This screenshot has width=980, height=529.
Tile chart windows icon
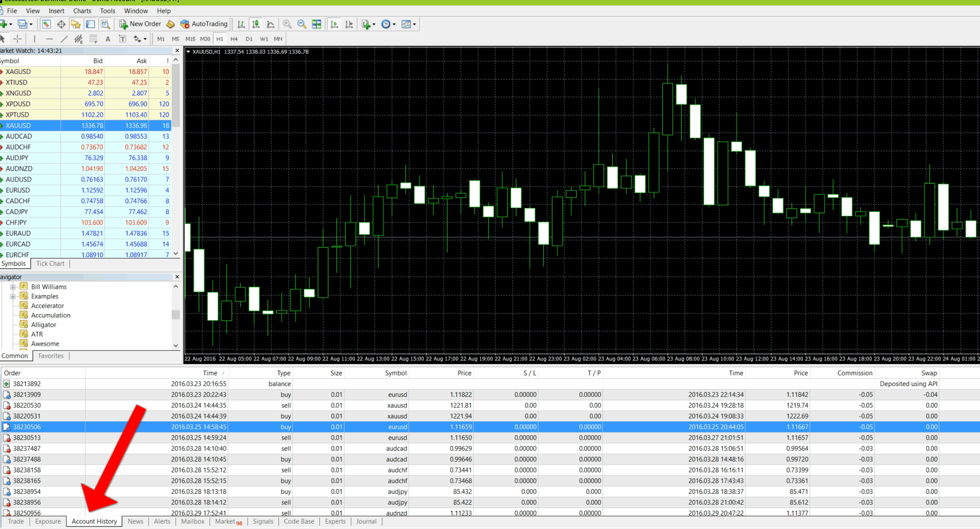point(317,24)
